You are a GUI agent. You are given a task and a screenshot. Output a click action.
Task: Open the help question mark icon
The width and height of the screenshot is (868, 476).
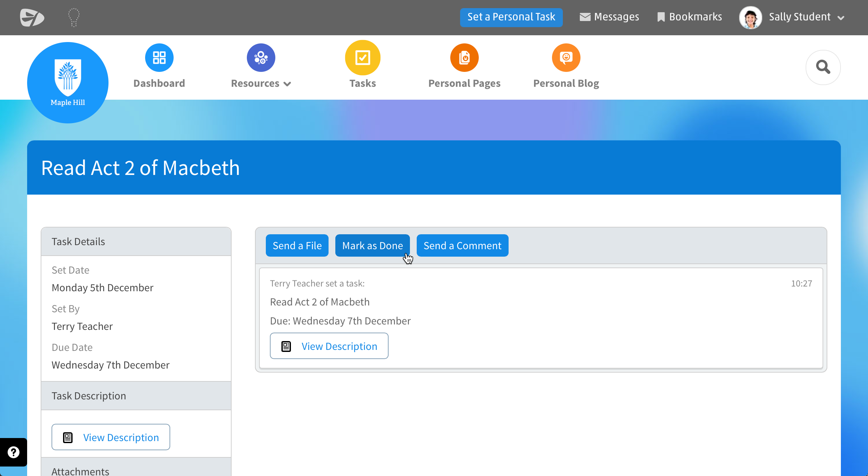[x=14, y=452]
